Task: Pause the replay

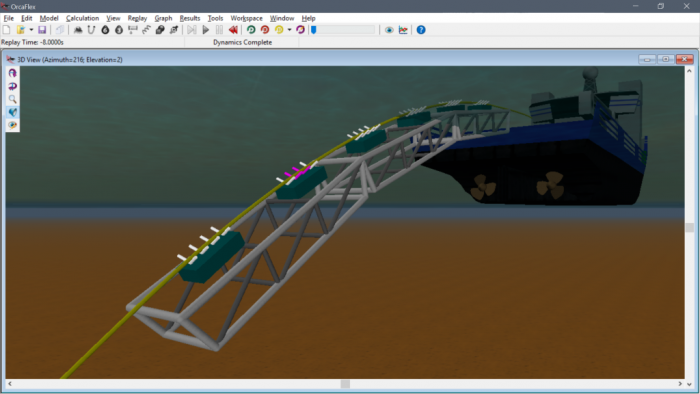Action: [219, 30]
